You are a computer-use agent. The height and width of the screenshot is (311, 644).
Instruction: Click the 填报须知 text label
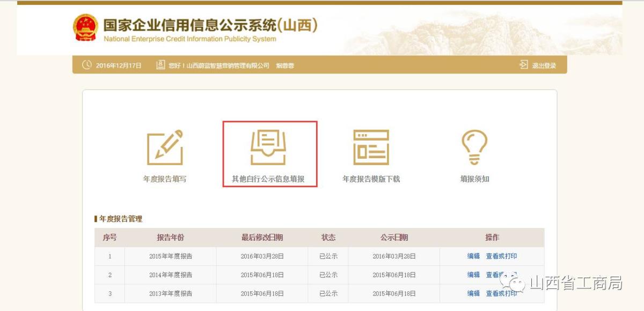pyautogui.click(x=474, y=179)
